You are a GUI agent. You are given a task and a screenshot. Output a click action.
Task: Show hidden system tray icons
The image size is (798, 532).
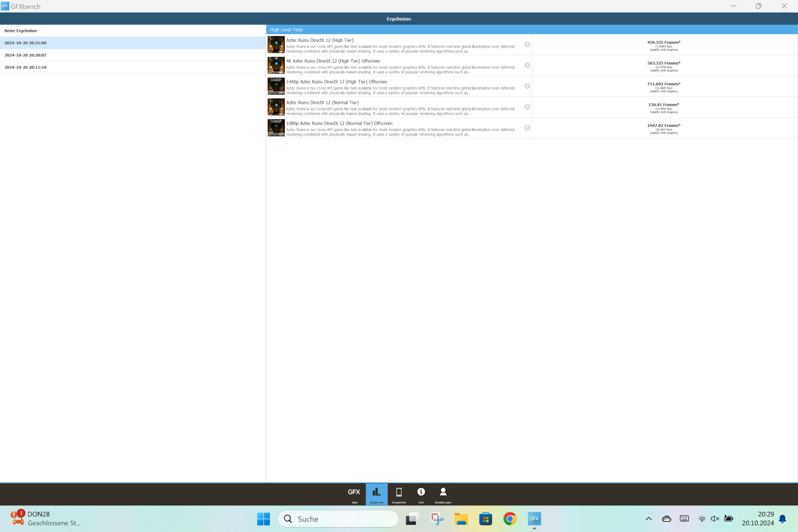[649, 519]
